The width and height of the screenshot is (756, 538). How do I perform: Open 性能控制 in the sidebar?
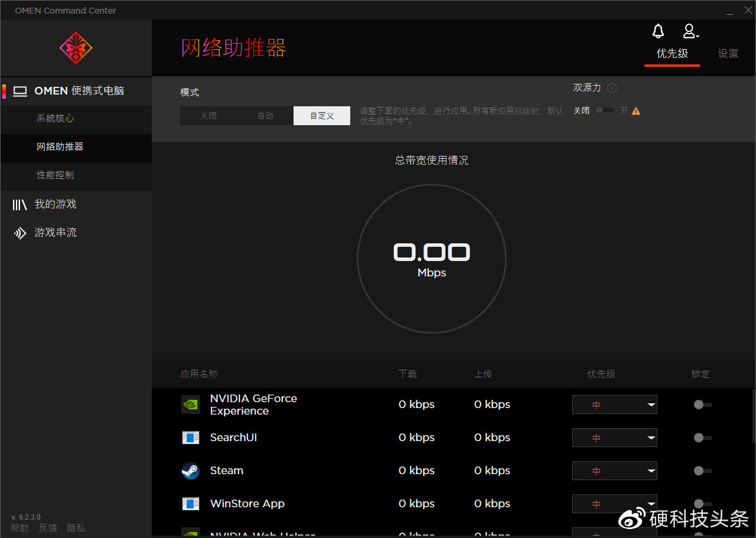coord(56,175)
